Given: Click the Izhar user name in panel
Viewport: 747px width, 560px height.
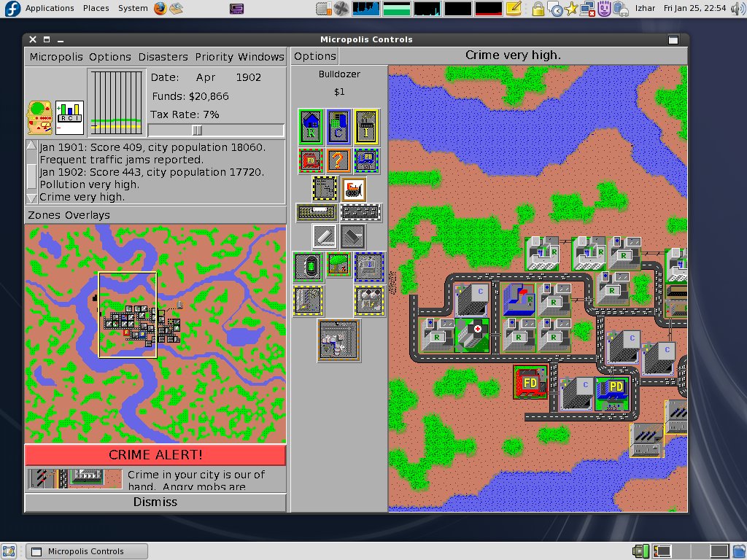Looking at the screenshot, I should [645, 8].
